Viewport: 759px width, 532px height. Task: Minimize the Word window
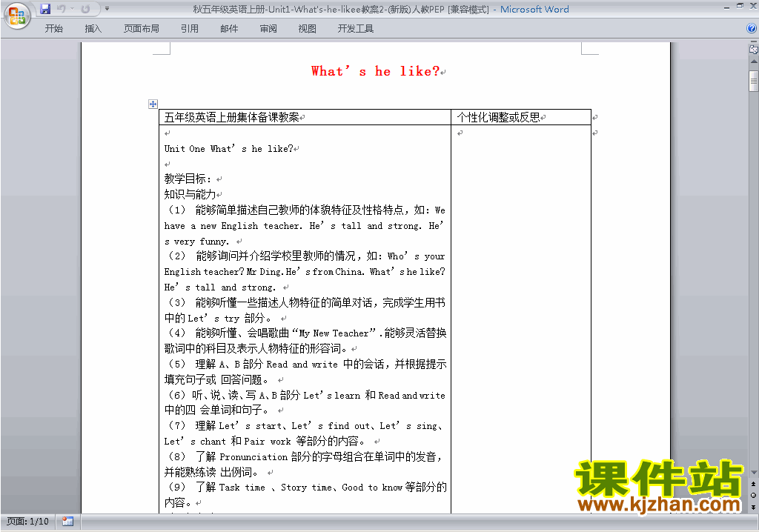coord(726,7)
